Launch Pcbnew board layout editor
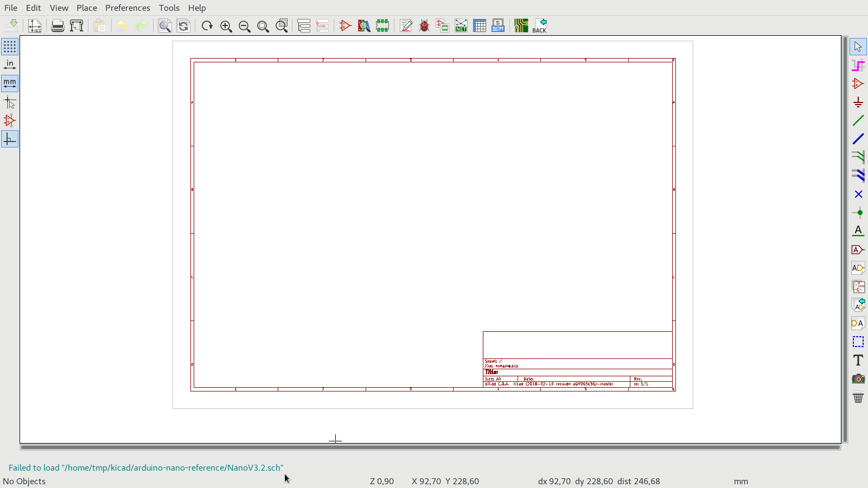This screenshot has height=488, width=868. point(521,26)
